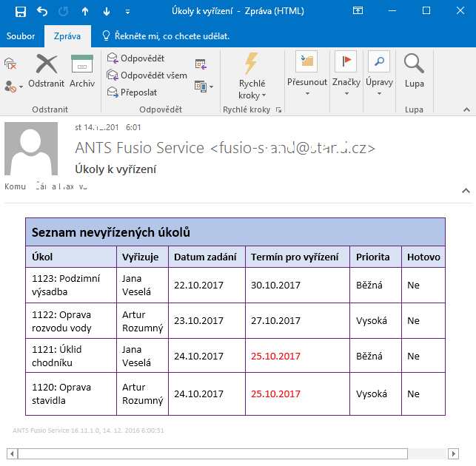The width and height of the screenshot is (476, 466).
Task: Click the Lupa zoom magnifier icon
Action: click(x=414, y=64)
